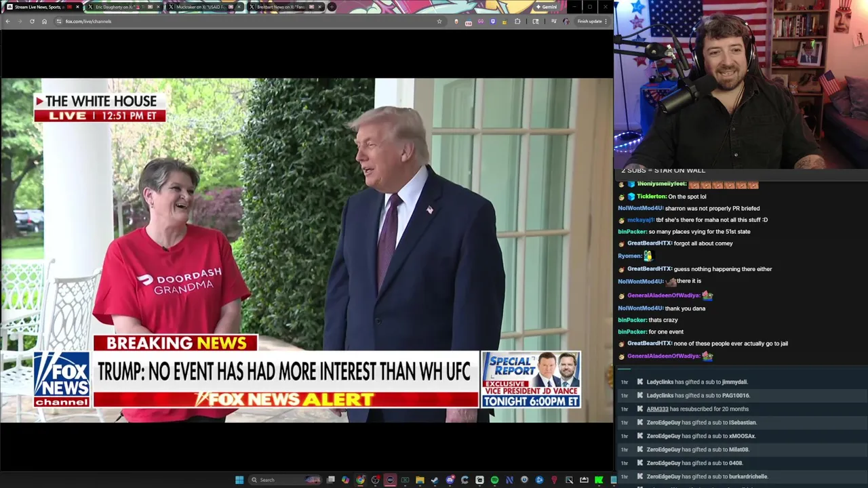Image resolution: width=868 pixels, height=488 pixels.
Task: Open browser home page icon
Action: pos(44,21)
